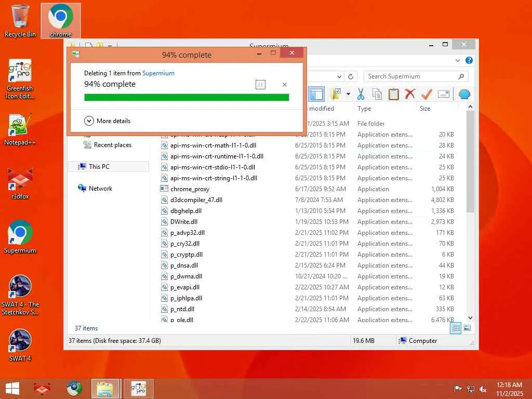Select the SWAT 4 desktop shortcut
This screenshot has width=532, height=399.
pyautogui.click(x=20, y=345)
